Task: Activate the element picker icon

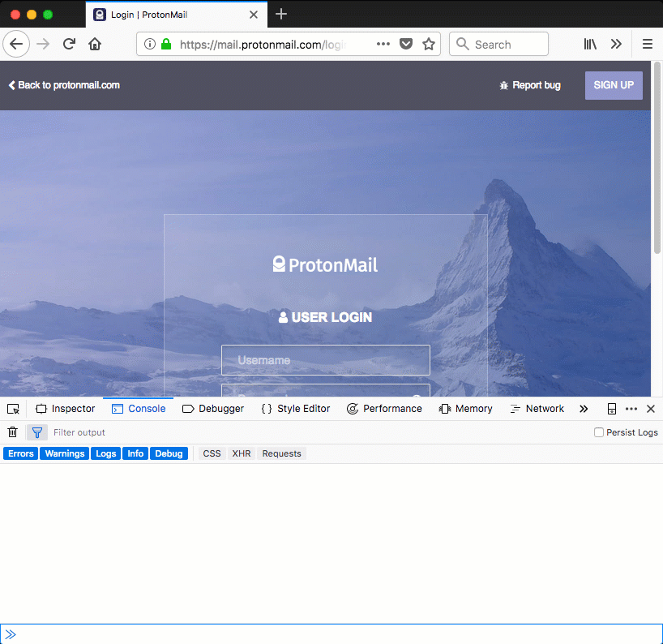Action: 13,409
